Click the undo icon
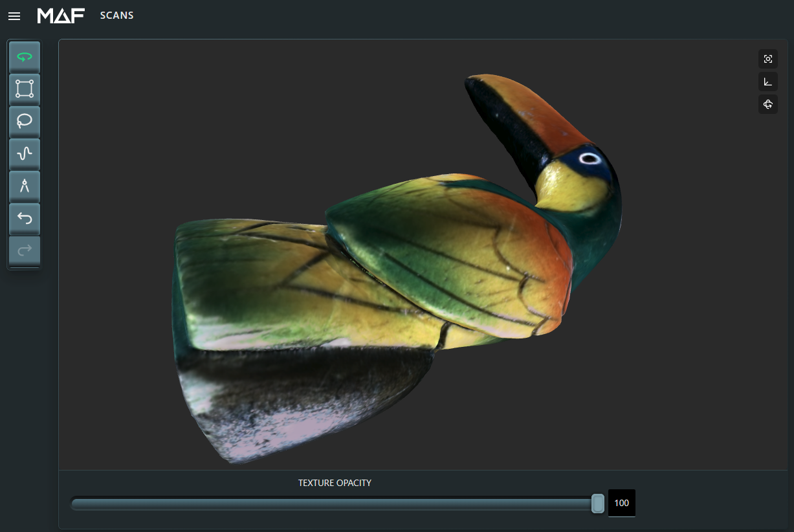The image size is (794, 532). coord(24,218)
